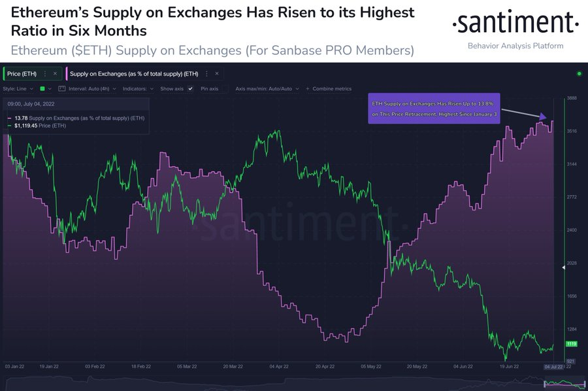
Task: Select the Price (ETH) metric tab
Action: [x=22, y=74]
